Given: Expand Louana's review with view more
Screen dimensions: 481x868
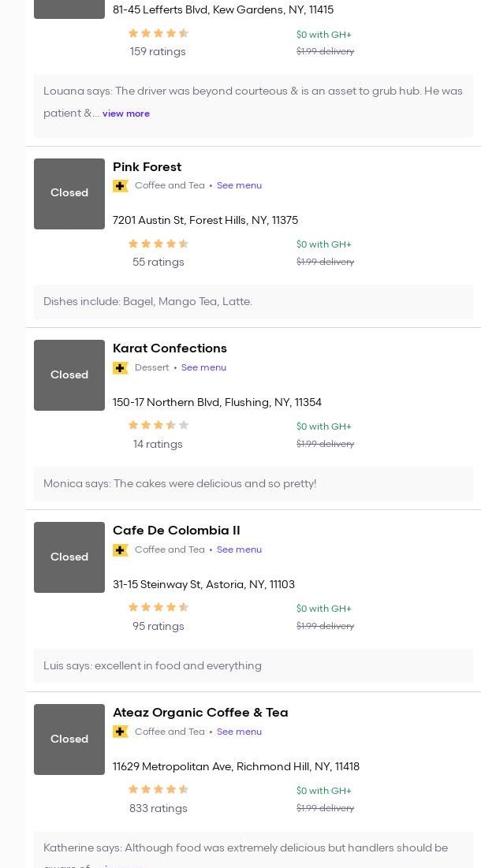Looking at the screenshot, I should (x=125, y=114).
